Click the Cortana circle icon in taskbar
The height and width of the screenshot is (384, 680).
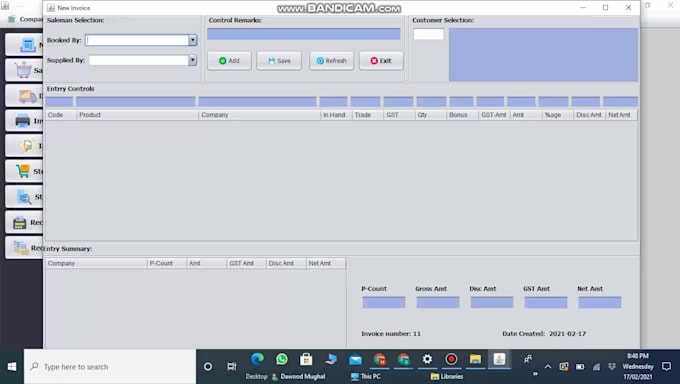(208, 367)
